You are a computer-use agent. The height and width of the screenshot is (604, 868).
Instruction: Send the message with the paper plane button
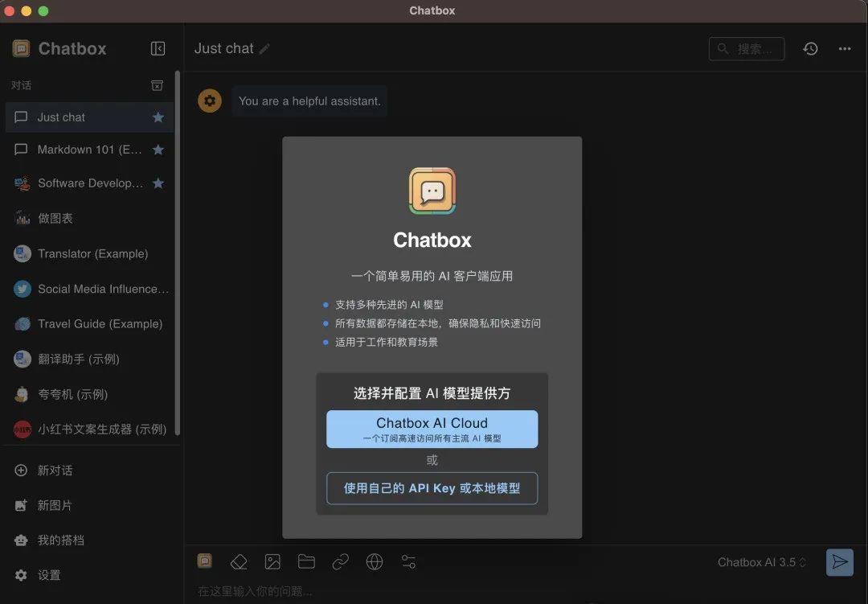click(840, 562)
